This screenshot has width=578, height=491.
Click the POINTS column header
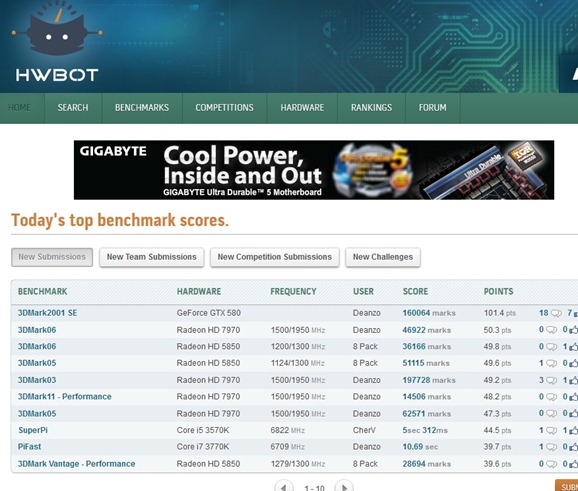coord(498,292)
